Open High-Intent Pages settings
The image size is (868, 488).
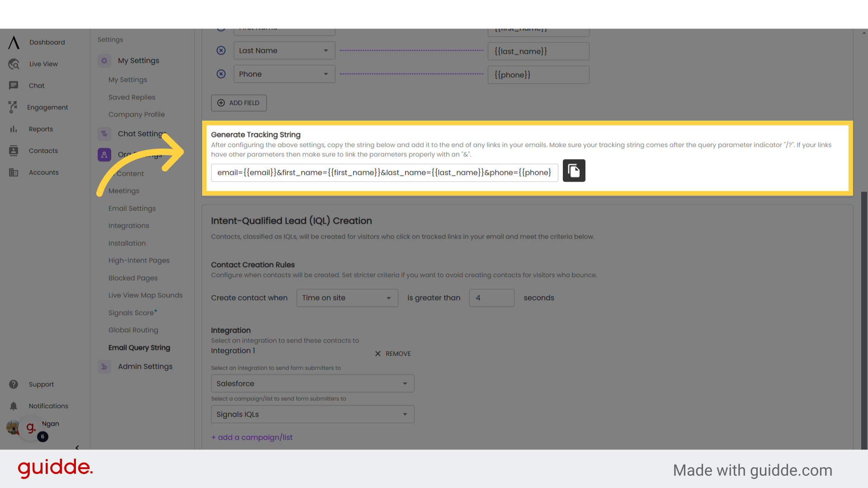point(139,260)
